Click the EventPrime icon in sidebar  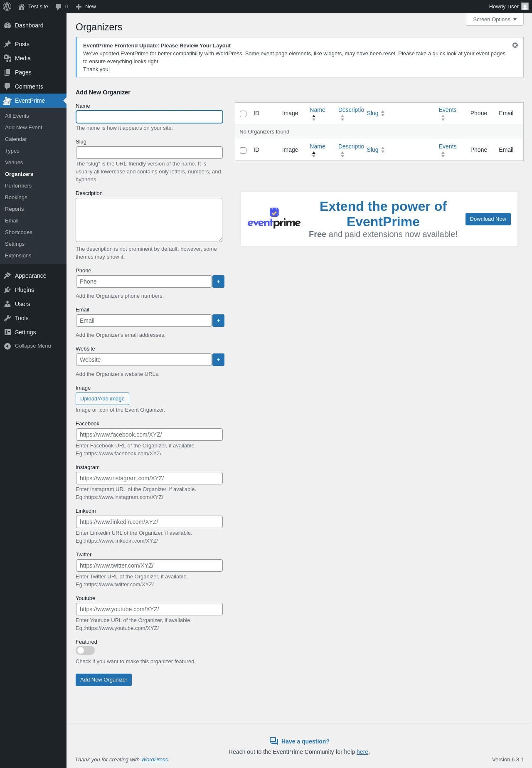(x=7, y=101)
